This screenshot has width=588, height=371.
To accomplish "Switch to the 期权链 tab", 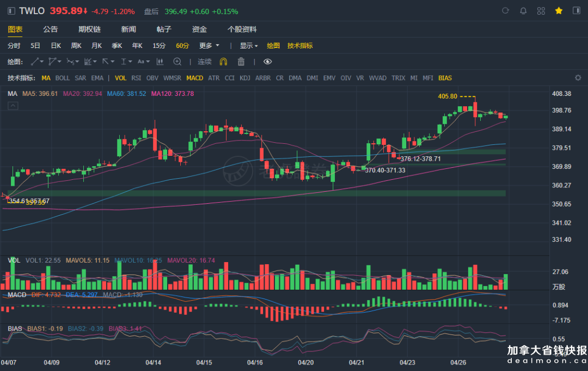I will (89, 29).
